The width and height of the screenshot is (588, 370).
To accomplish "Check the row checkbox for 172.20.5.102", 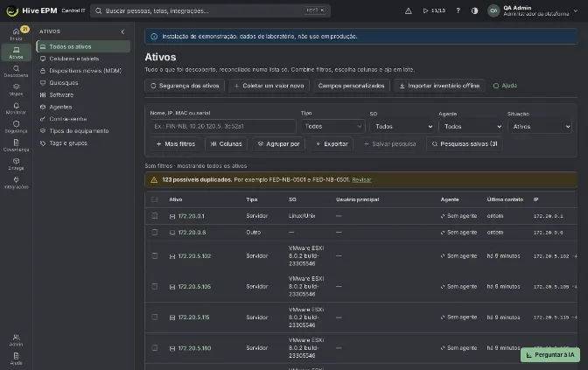I will click(x=155, y=255).
